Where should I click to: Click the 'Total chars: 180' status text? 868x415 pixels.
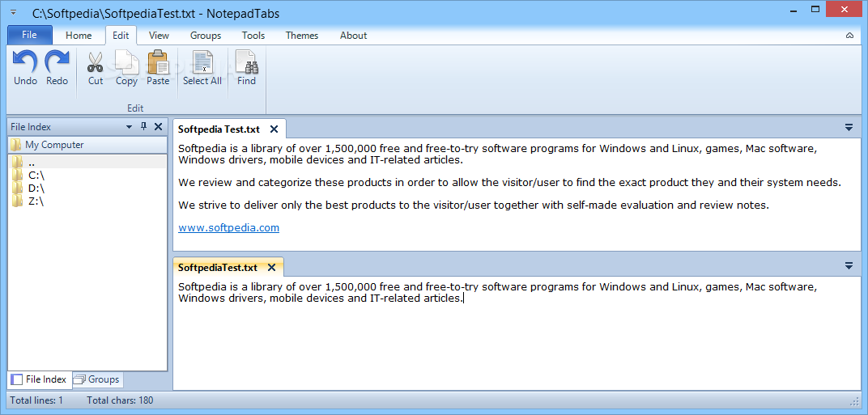pyautogui.click(x=120, y=400)
